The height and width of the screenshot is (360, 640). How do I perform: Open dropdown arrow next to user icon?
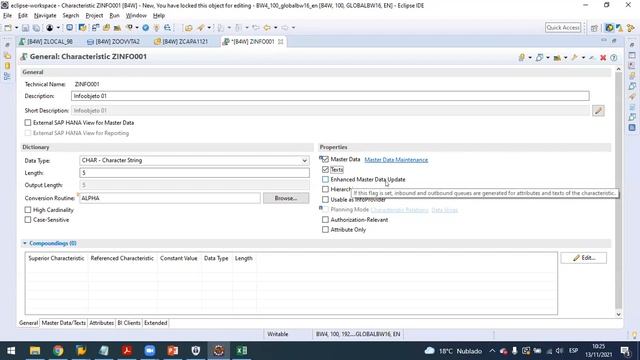point(58,28)
